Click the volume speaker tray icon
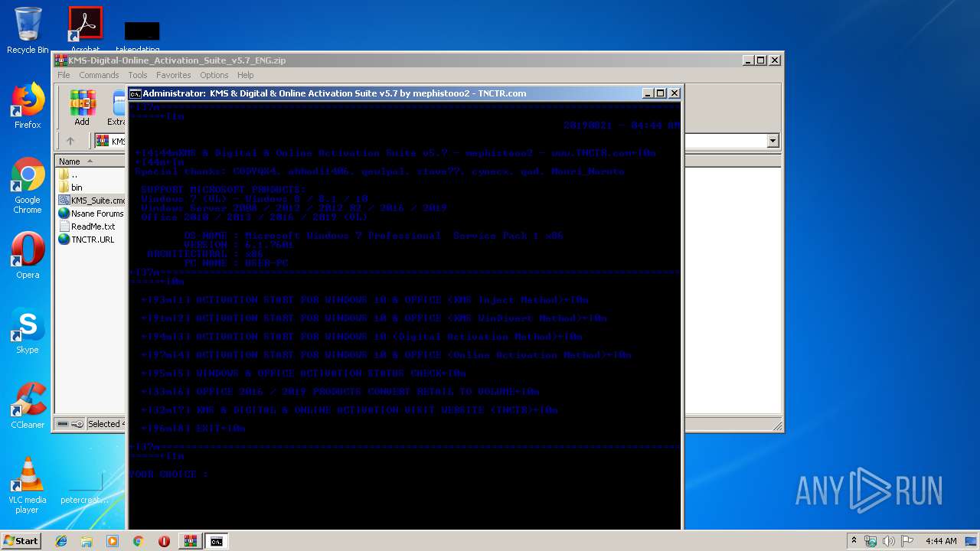Image resolution: width=980 pixels, height=551 pixels. click(888, 541)
